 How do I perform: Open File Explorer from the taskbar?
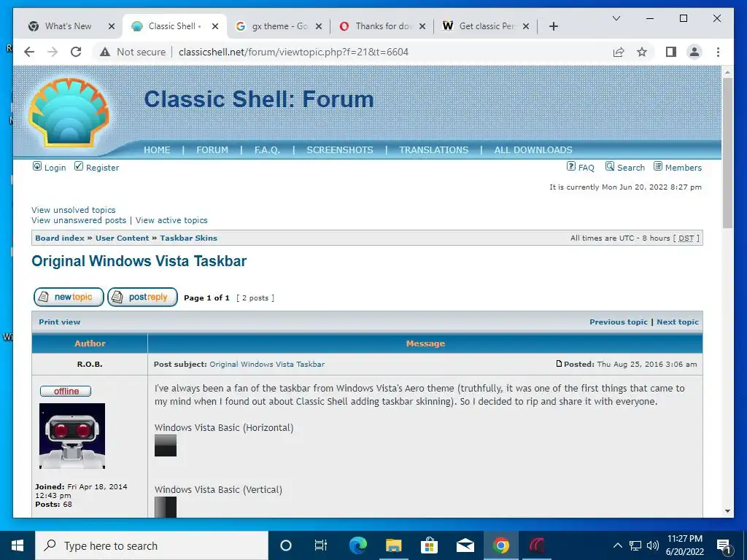[x=393, y=545]
